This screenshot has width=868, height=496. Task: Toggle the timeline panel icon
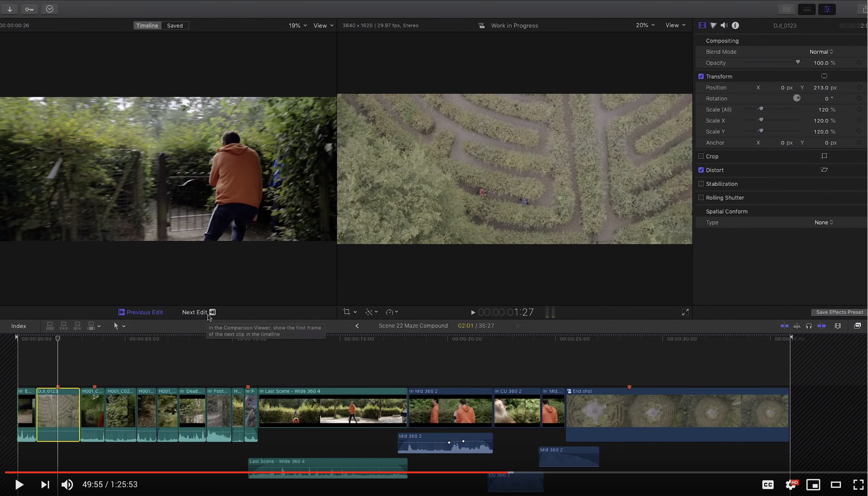pyautogui.click(x=807, y=9)
